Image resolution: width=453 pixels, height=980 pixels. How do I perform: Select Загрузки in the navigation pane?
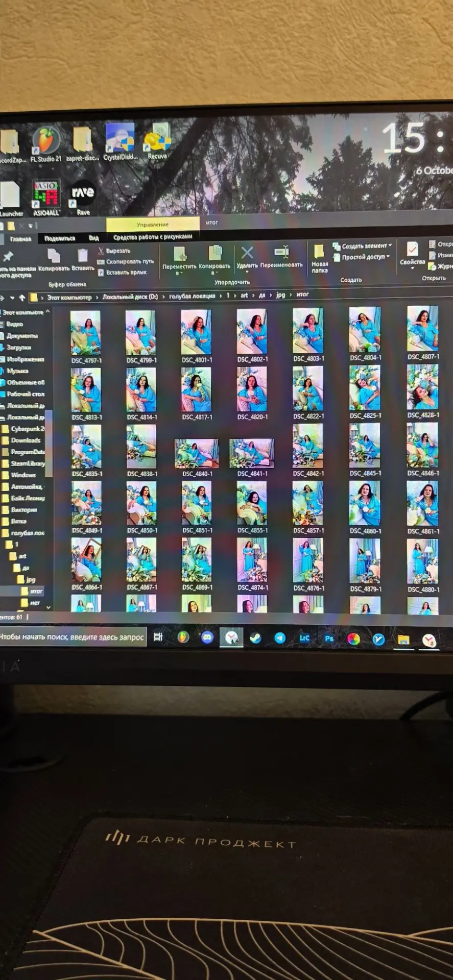19,348
